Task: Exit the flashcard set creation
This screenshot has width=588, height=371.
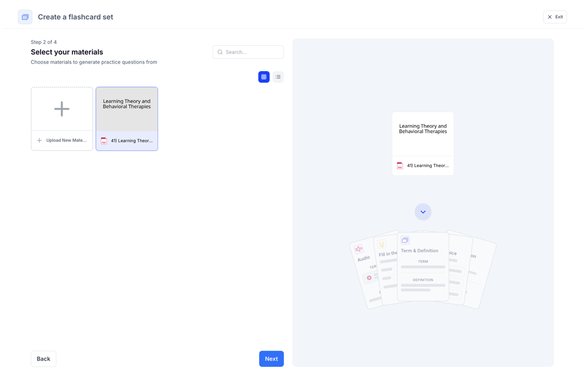Action: pos(555,17)
